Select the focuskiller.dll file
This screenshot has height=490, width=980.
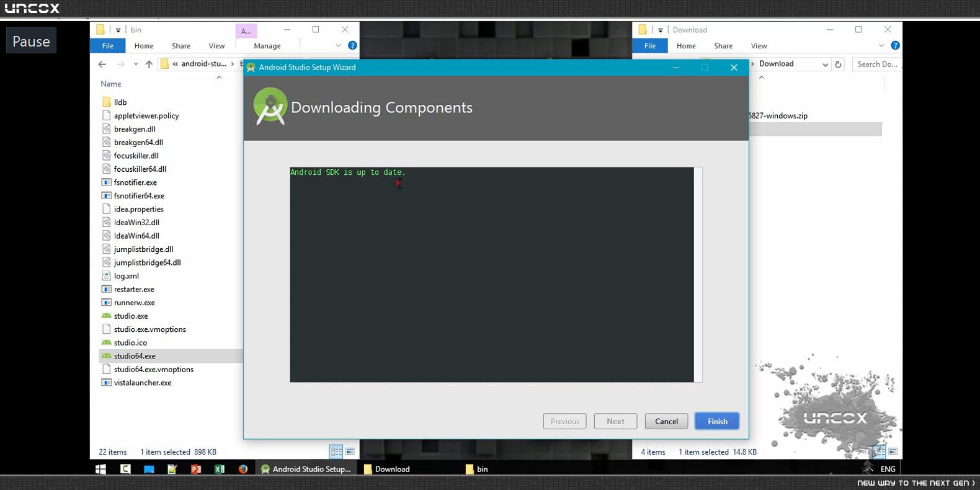point(136,156)
